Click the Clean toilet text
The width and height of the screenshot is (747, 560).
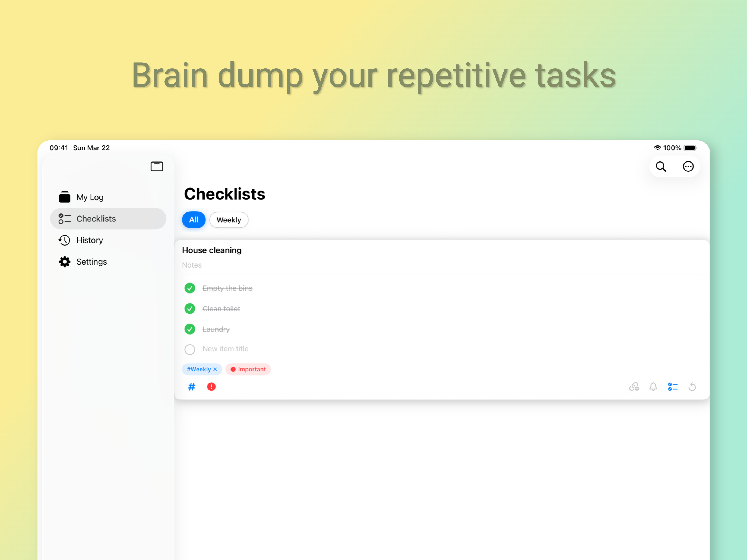pyautogui.click(x=221, y=309)
